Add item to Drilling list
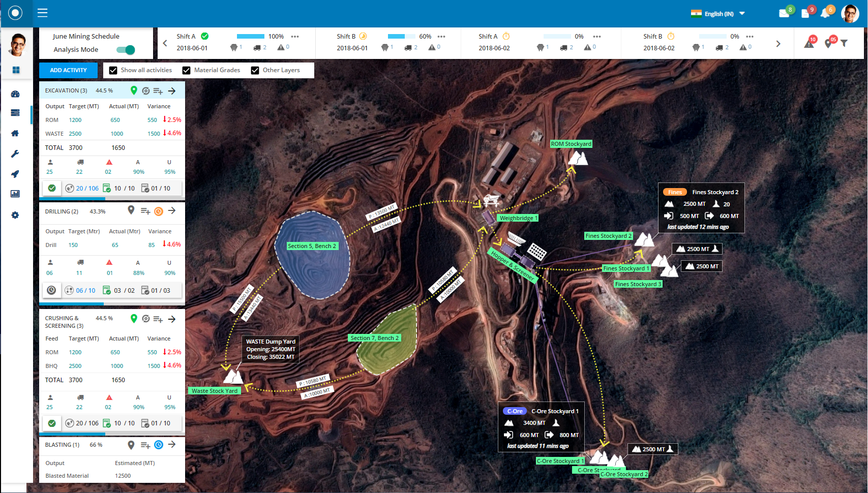Viewport: 868px width, 493px height. coord(145,211)
